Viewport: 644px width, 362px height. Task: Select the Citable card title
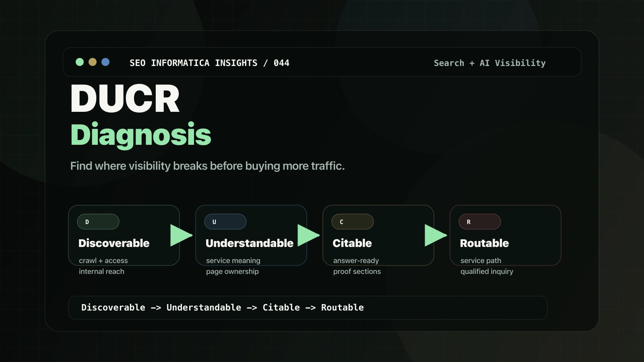click(x=352, y=243)
